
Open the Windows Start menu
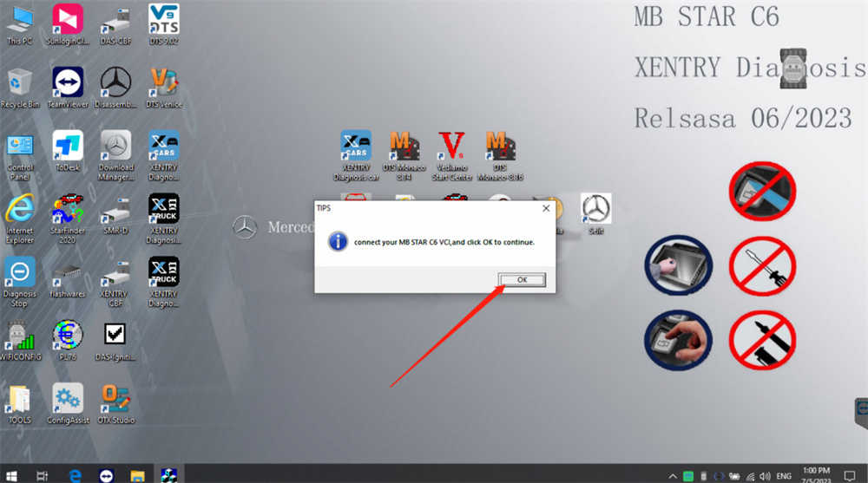[12, 474]
